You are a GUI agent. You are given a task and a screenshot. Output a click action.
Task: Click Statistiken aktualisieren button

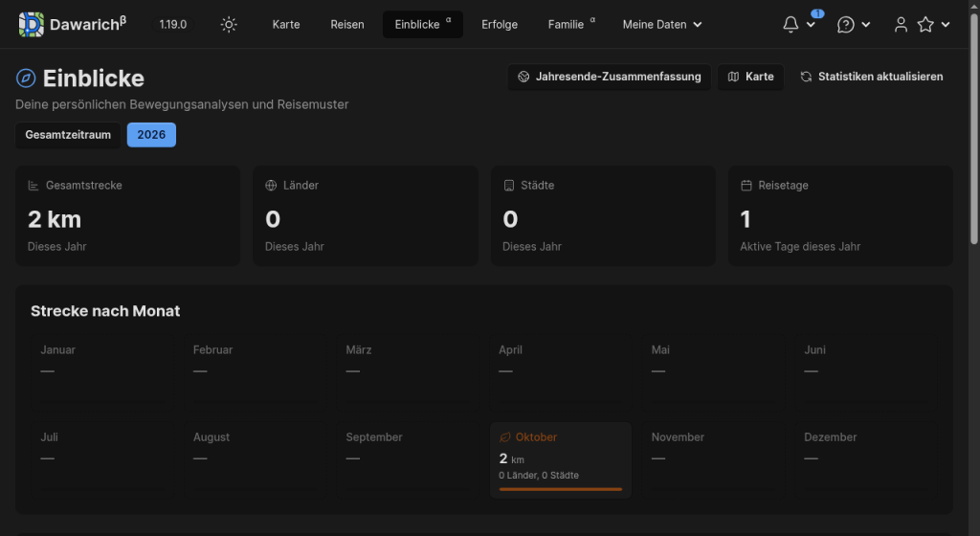(x=872, y=77)
